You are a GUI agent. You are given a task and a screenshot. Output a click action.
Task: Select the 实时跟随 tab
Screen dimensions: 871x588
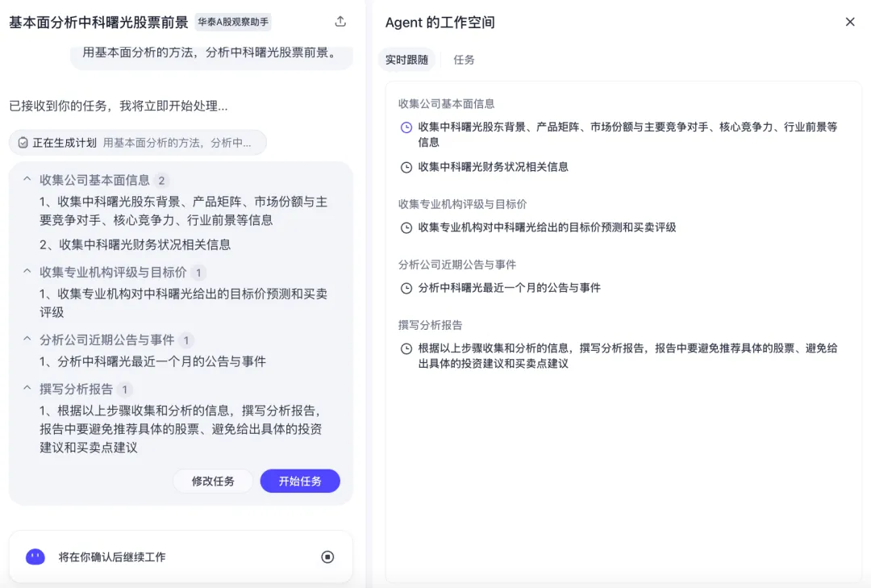407,60
